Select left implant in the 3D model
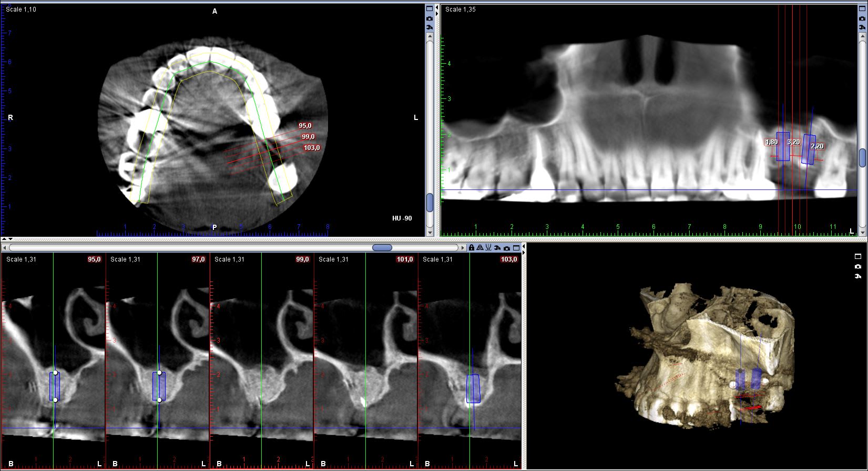Viewport: 868px width, 471px height. pyautogui.click(x=741, y=379)
